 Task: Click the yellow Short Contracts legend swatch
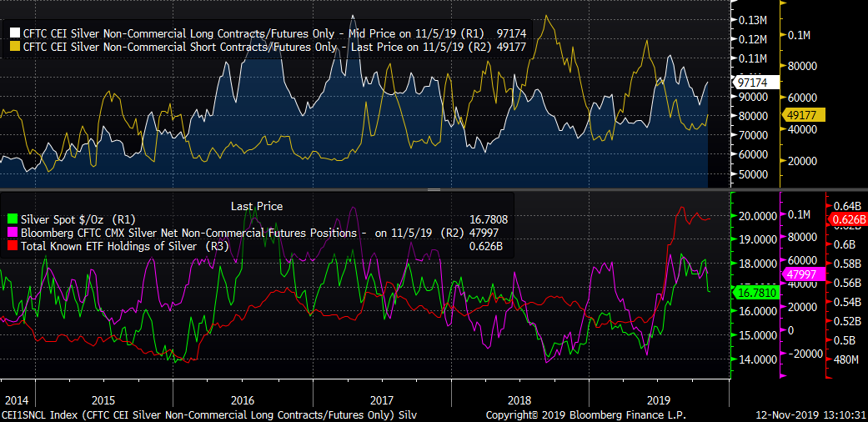(x=14, y=46)
